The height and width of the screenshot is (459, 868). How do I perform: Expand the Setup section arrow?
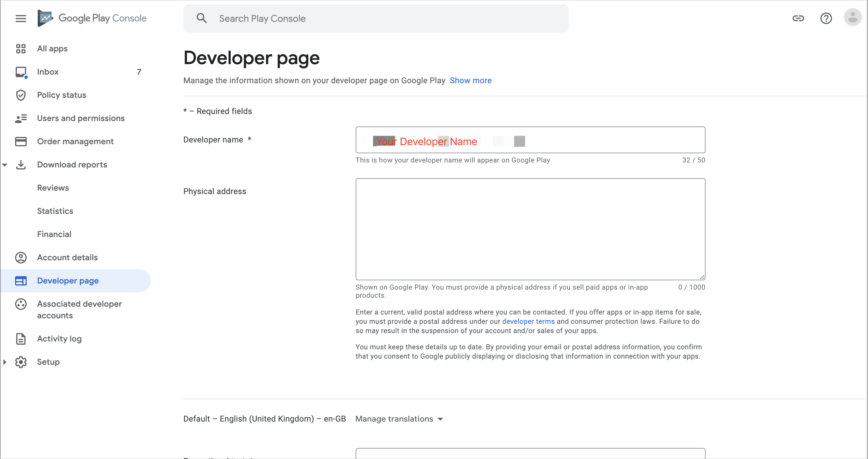5,362
